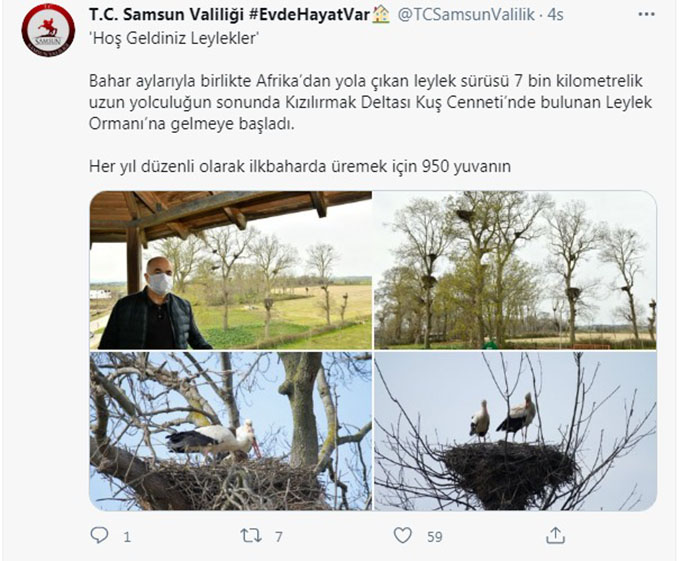Click the 'Hoş Geldiniz Leylekler' text line
The width and height of the screenshot is (700, 561).
[x=174, y=38]
